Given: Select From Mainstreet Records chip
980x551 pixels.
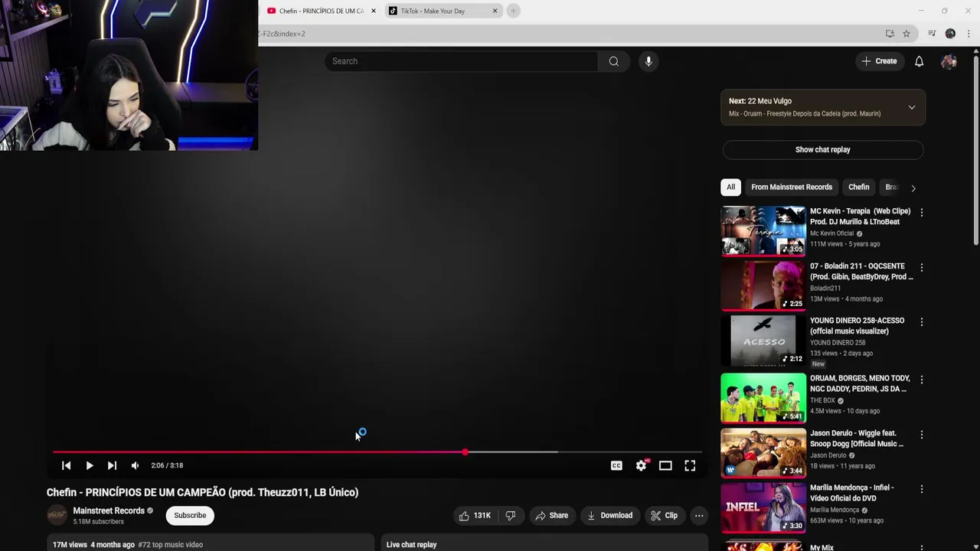Looking at the screenshot, I should (x=792, y=187).
